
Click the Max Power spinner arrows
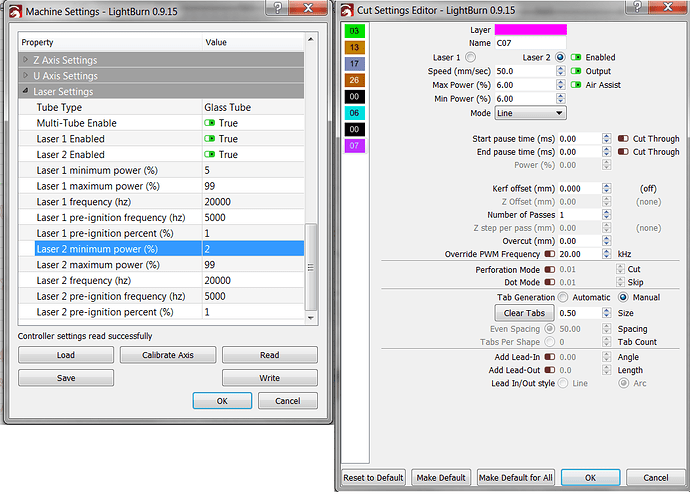click(x=561, y=84)
